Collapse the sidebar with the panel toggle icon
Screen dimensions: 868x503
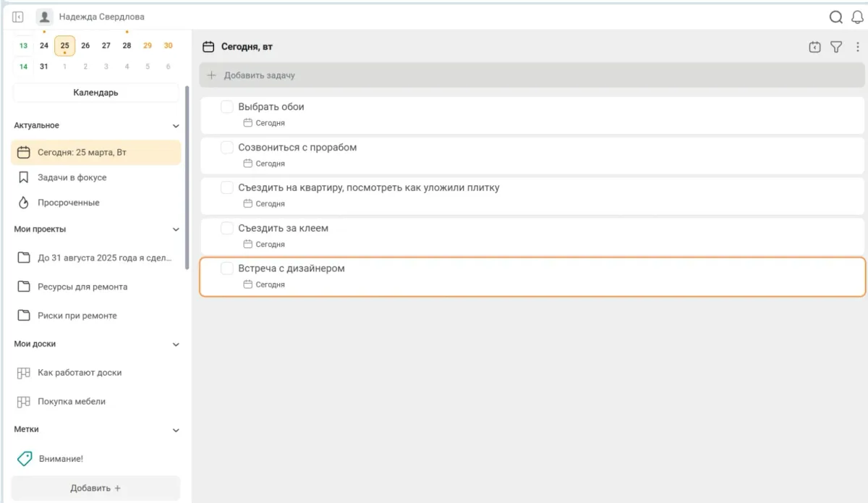(x=18, y=17)
